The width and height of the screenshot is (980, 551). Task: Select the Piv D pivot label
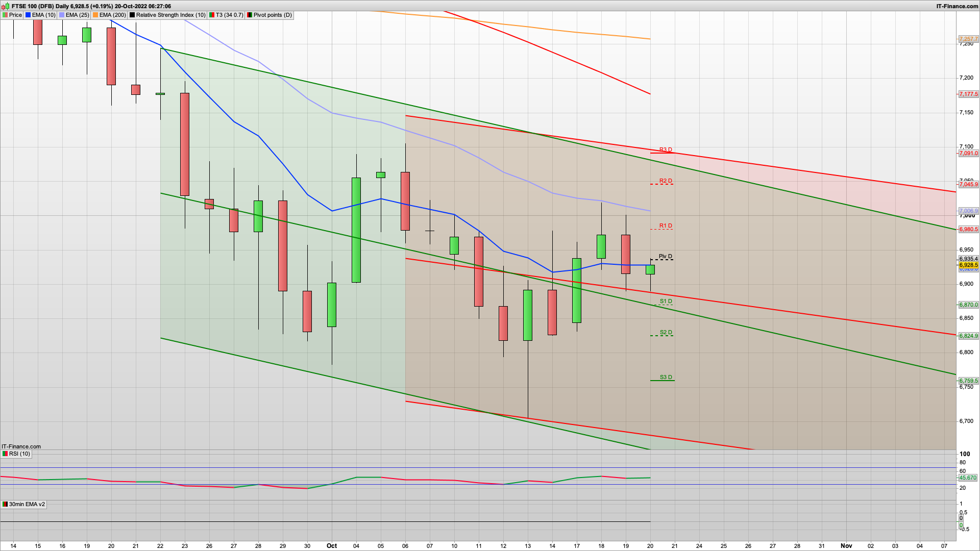(x=666, y=257)
